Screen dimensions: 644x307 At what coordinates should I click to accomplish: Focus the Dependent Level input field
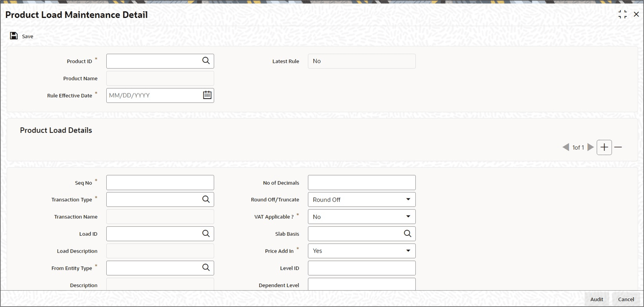[x=362, y=284]
